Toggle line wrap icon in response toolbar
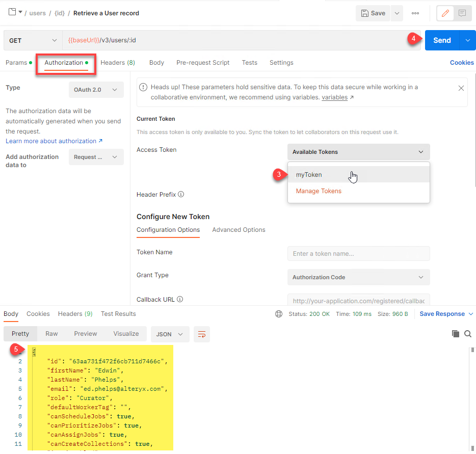Image resolution: width=476 pixels, height=454 pixels. pos(202,334)
